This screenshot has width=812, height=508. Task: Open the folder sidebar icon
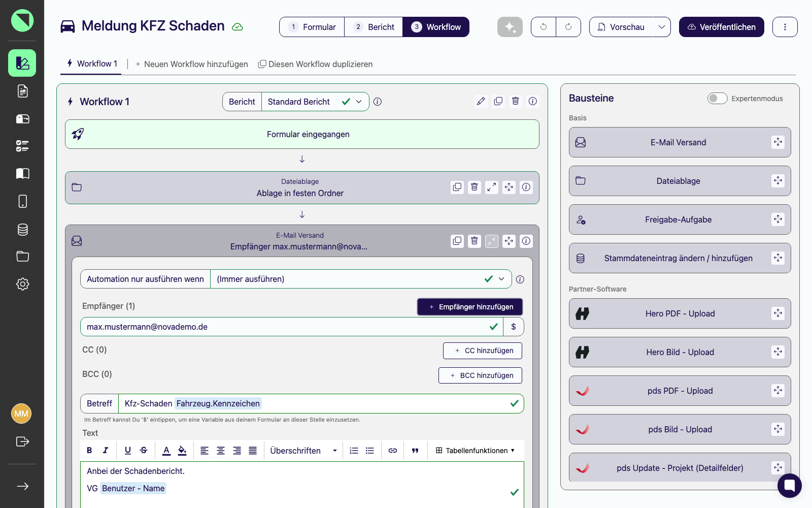22,256
